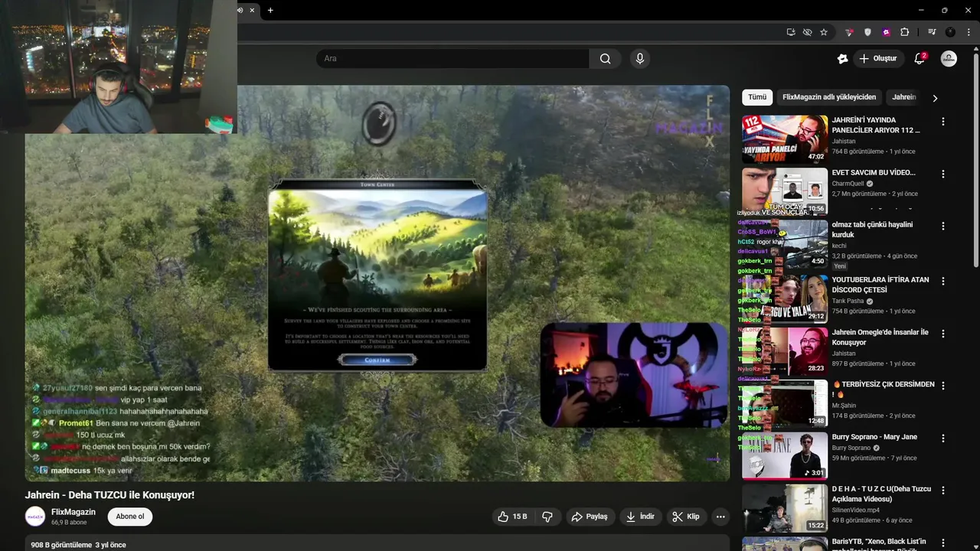Open the 28:23 Jahrein Omegle thumbnail
This screenshot has width=980, height=551.
(785, 351)
